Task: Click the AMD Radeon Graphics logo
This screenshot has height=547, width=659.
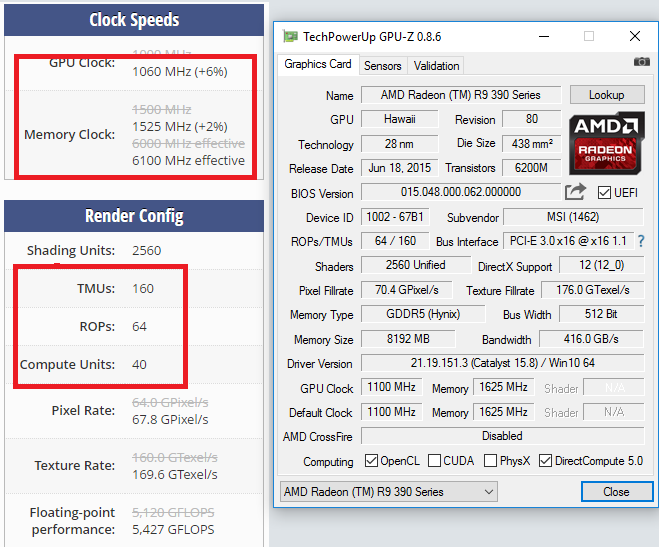Action: click(607, 143)
